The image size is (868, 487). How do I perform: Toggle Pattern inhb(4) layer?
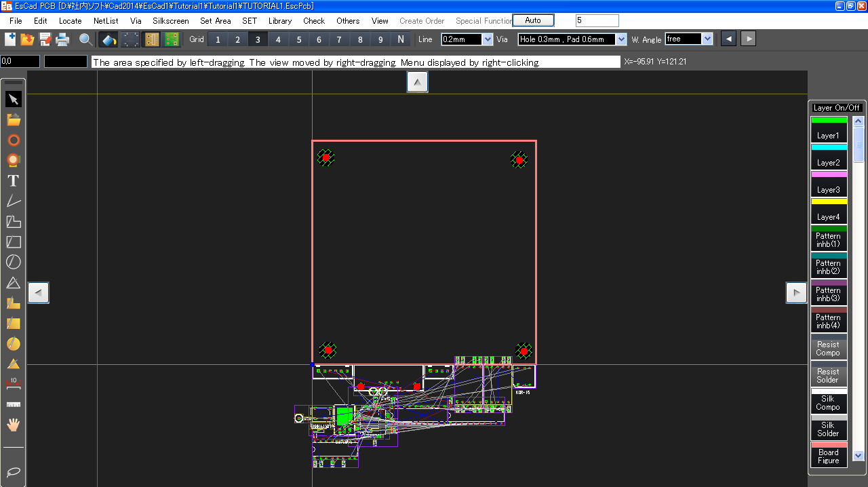[x=829, y=319]
